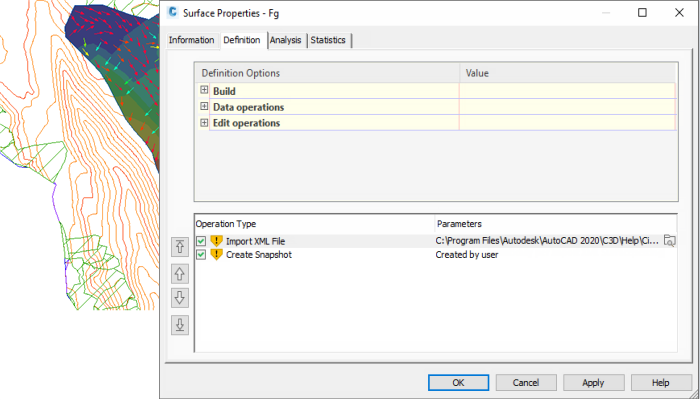Open the Statistics tab
This screenshot has height=400, width=700.
(328, 40)
